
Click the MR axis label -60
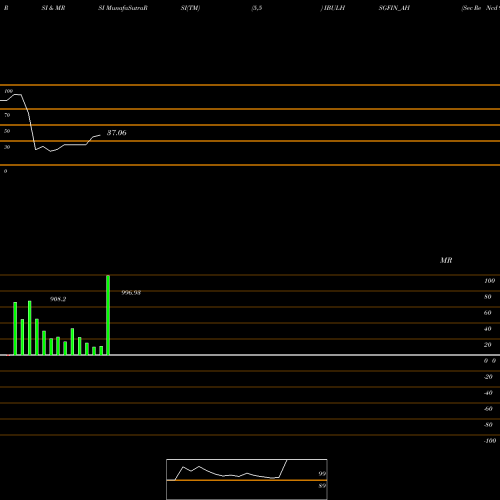[488, 409]
